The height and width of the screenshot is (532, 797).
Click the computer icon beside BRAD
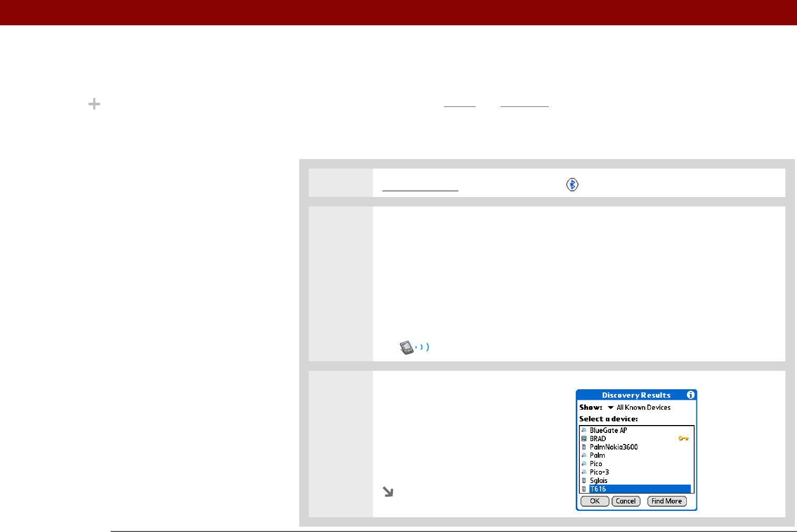click(x=584, y=439)
